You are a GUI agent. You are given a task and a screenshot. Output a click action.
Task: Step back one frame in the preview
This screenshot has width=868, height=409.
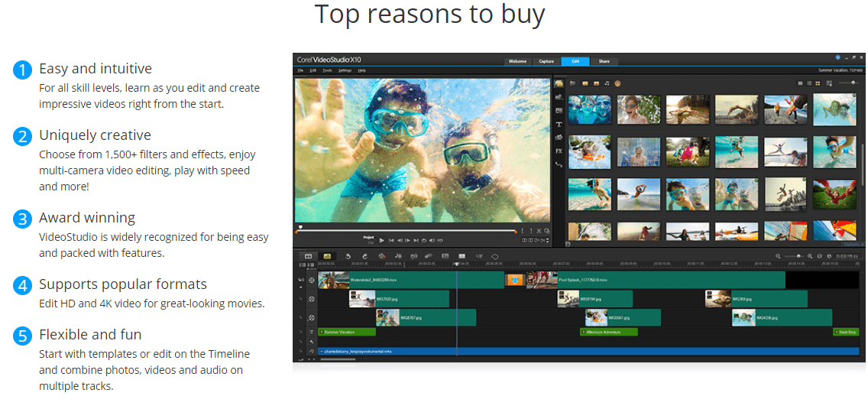pos(400,241)
